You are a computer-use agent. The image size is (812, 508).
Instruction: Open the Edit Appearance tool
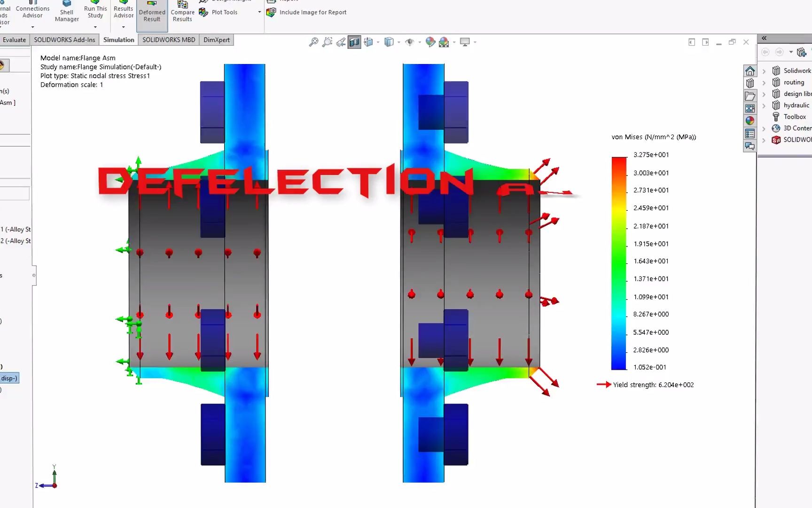429,42
